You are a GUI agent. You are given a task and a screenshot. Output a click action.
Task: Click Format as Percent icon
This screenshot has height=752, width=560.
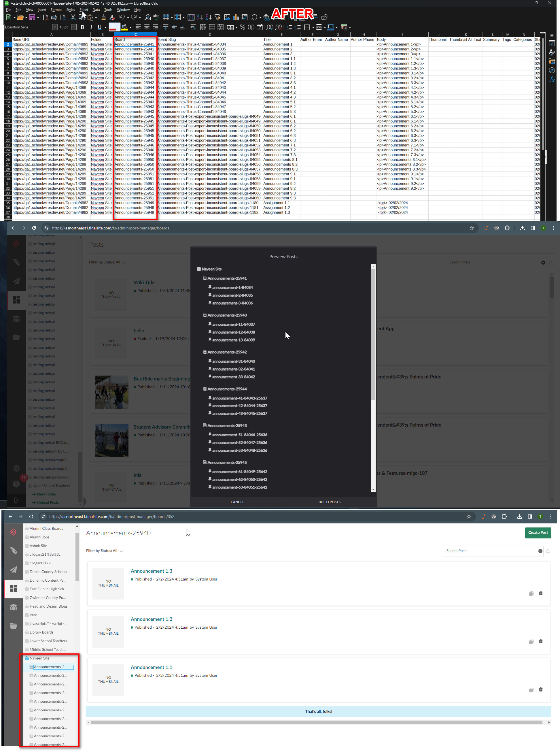tap(242, 27)
